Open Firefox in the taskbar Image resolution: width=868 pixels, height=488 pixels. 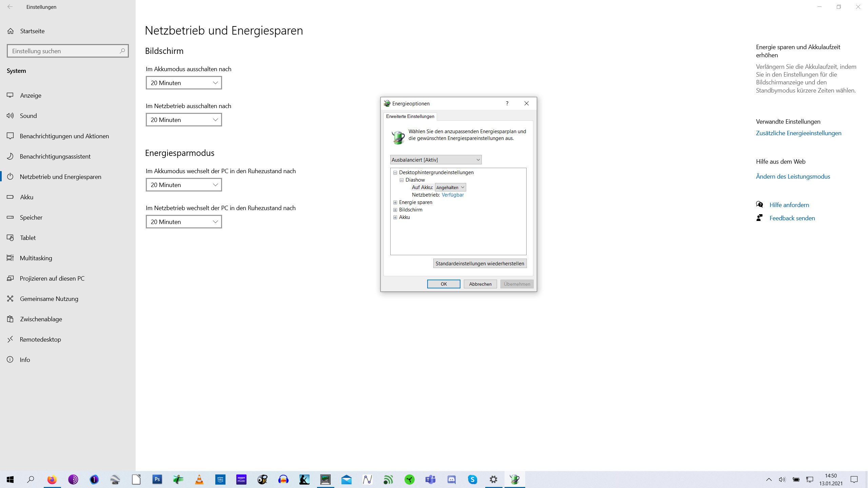coord(52,479)
